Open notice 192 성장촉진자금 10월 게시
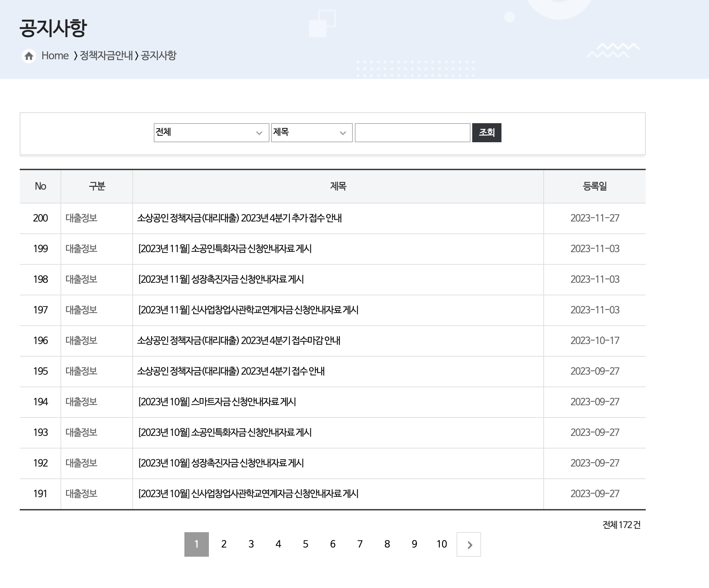This screenshot has width=709, height=588. tap(221, 463)
